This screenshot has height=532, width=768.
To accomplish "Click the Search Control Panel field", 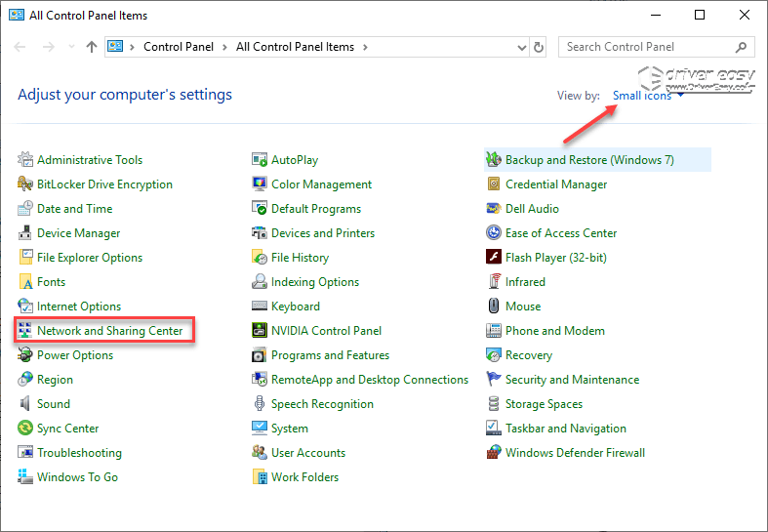I will tap(657, 47).
